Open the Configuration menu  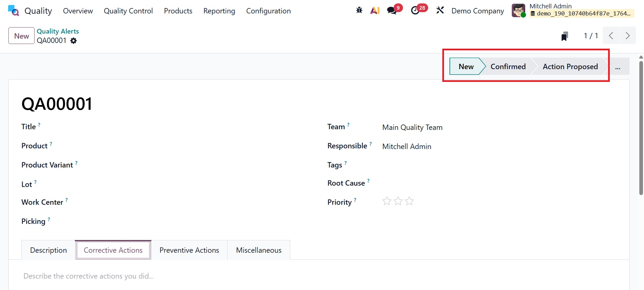pyautogui.click(x=268, y=11)
